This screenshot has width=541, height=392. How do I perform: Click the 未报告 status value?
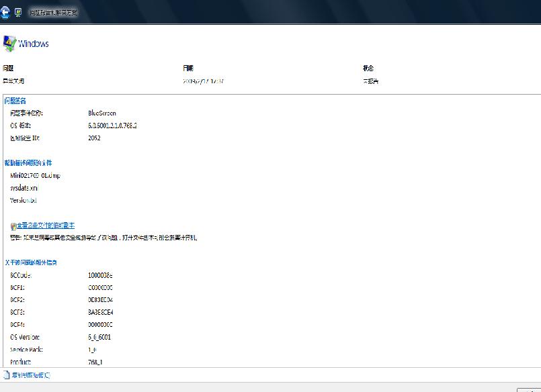(370, 81)
